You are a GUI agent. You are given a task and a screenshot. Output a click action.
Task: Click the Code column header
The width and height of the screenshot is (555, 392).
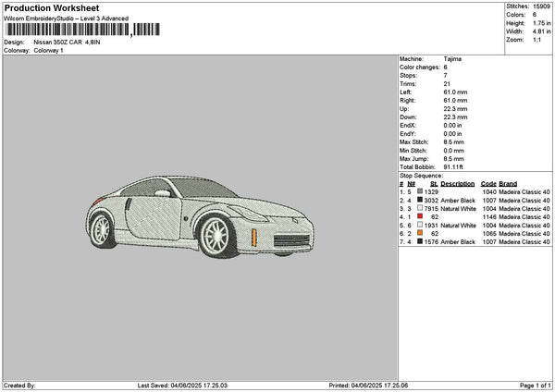tap(488, 184)
